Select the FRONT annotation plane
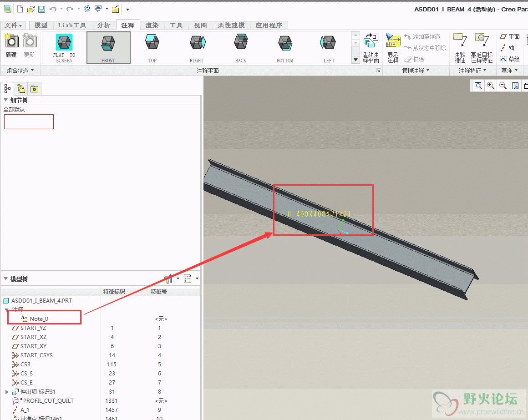 click(x=108, y=47)
